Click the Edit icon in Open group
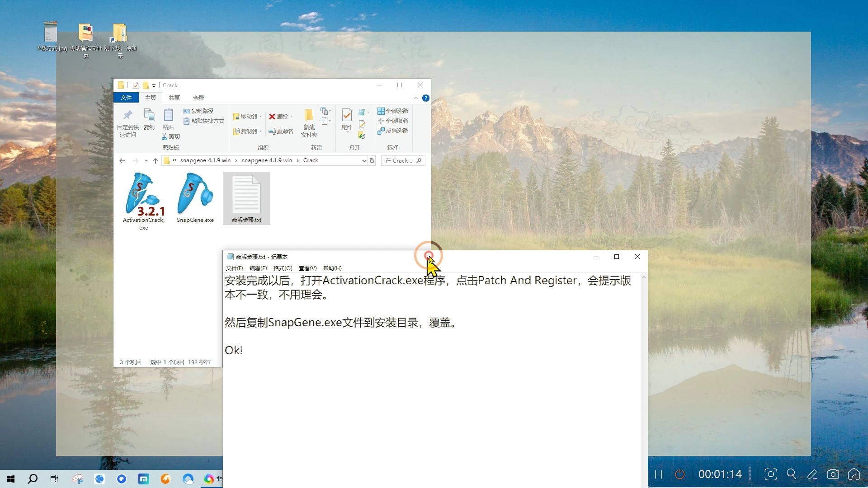 362,124
